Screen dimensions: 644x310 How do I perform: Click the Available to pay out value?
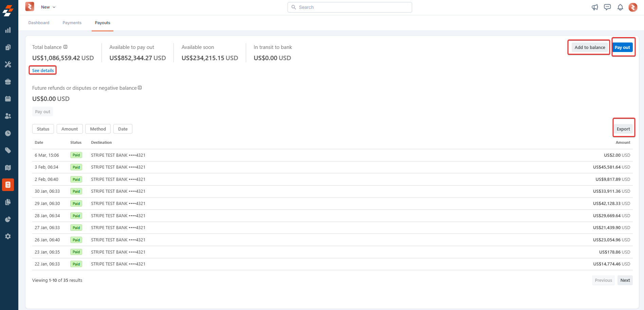point(137,58)
